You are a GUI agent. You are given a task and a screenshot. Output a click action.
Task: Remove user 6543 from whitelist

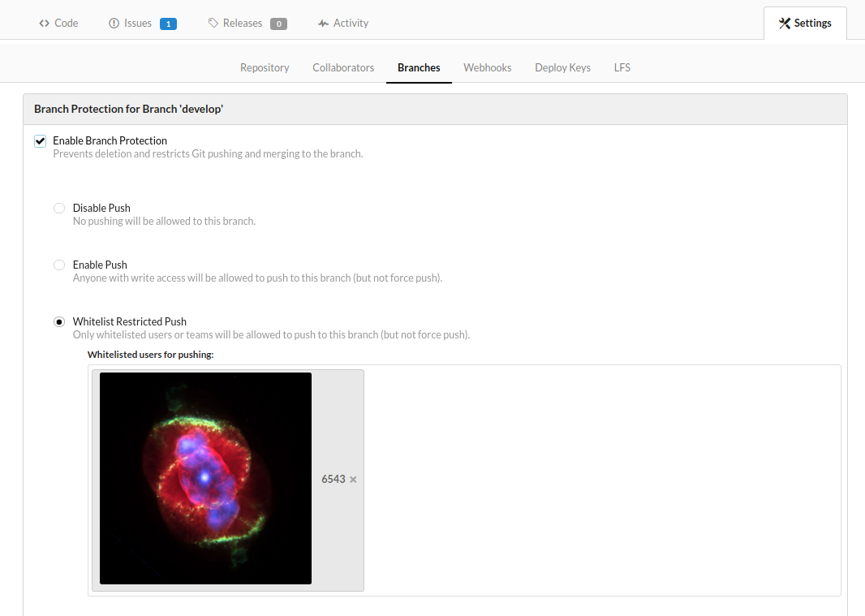353,480
